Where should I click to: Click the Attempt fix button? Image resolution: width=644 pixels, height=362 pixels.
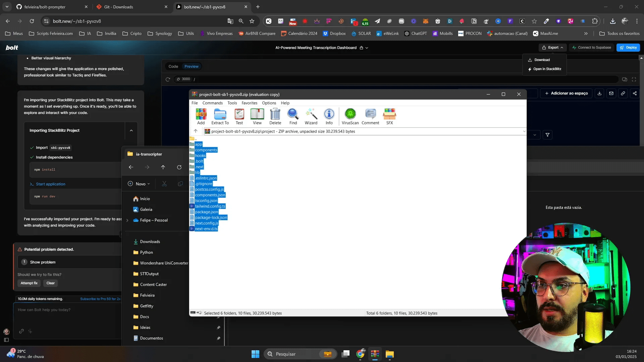(x=29, y=283)
